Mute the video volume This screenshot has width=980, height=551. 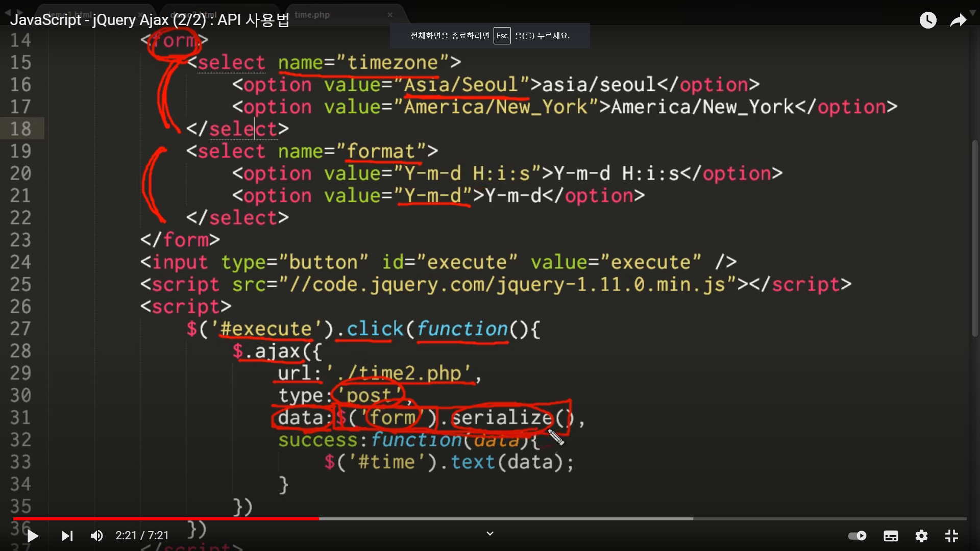(x=96, y=536)
